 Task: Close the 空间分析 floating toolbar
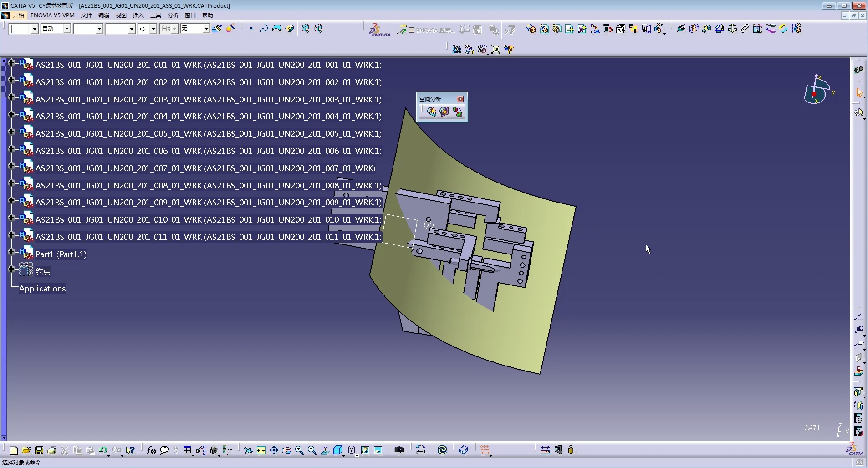pos(460,99)
